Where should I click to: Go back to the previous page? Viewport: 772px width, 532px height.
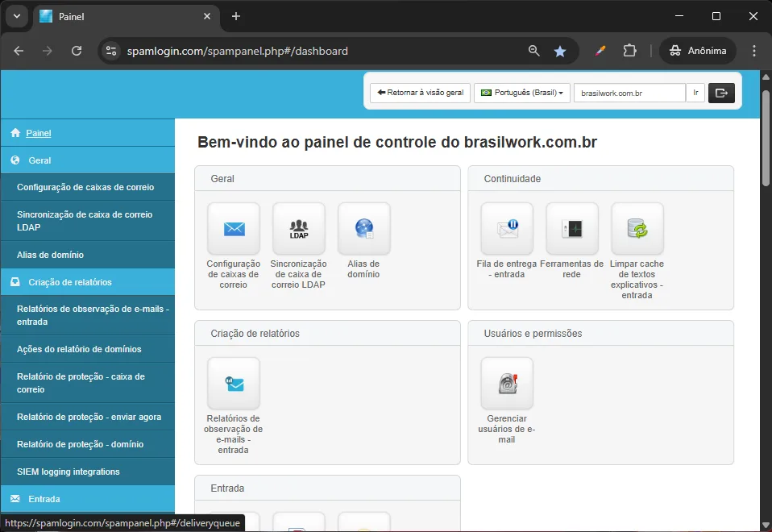[x=19, y=51]
